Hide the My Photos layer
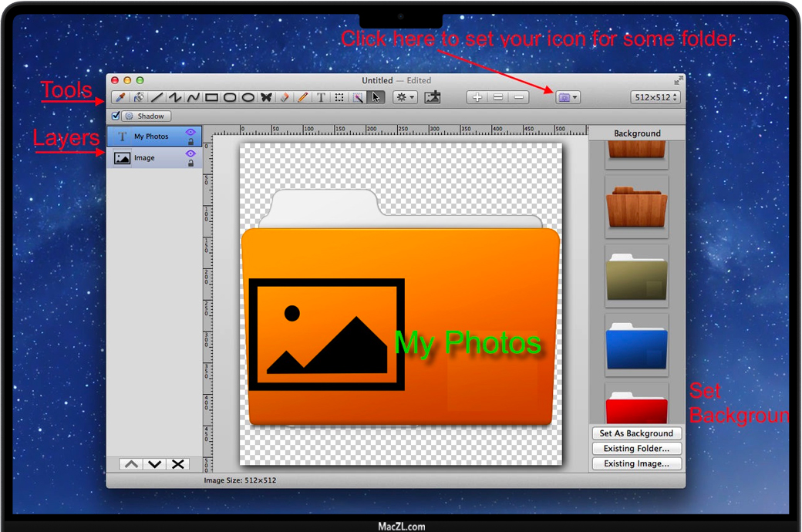 point(190,133)
